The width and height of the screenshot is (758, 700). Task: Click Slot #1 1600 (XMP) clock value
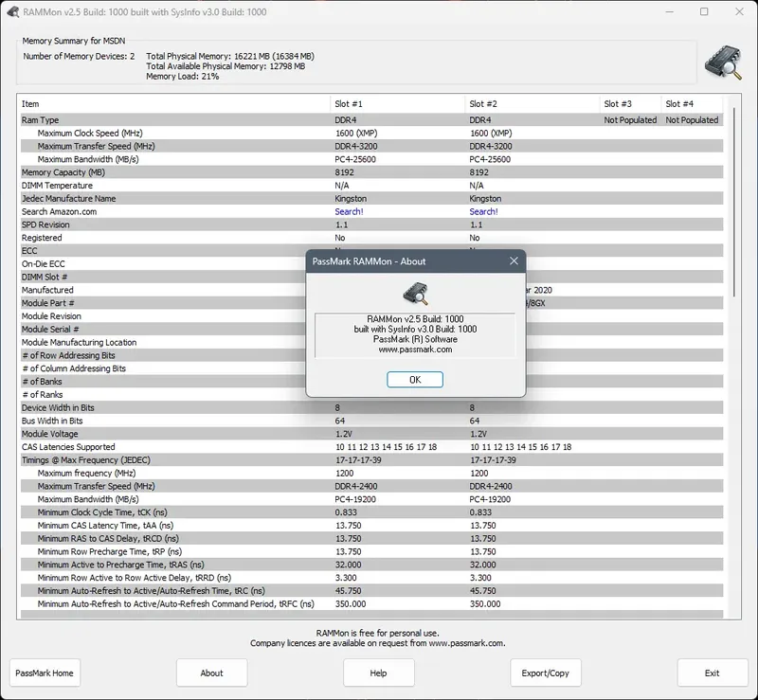point(356,133)
